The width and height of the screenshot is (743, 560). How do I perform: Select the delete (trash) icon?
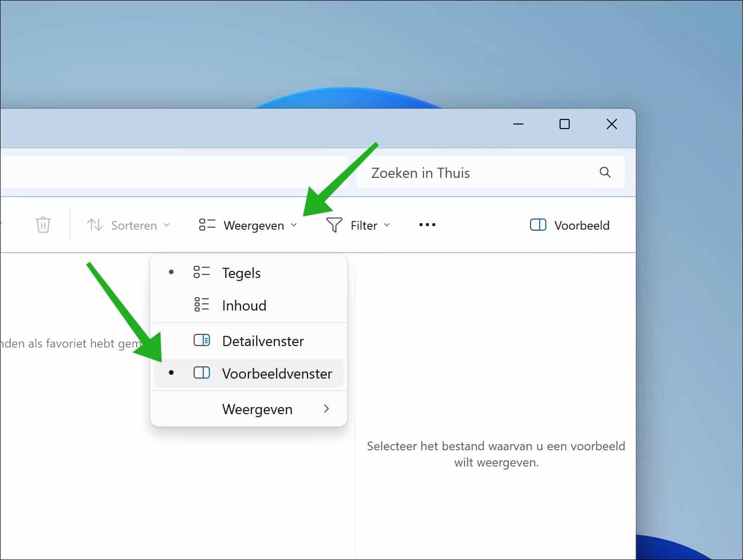click(x=43, y=224)
